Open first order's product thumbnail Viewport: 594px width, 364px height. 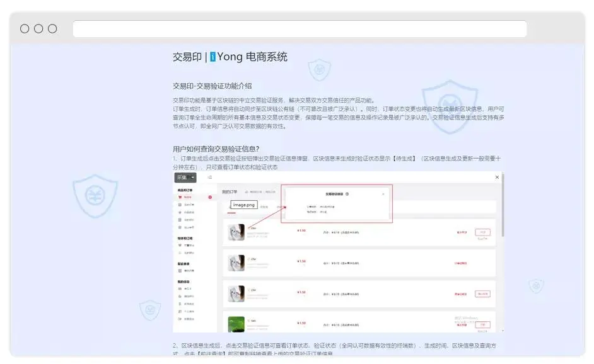point(236,232)
